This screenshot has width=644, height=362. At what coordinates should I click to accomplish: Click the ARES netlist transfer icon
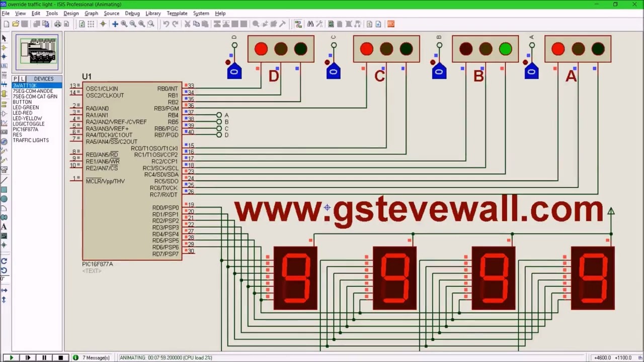pos(391,24)
